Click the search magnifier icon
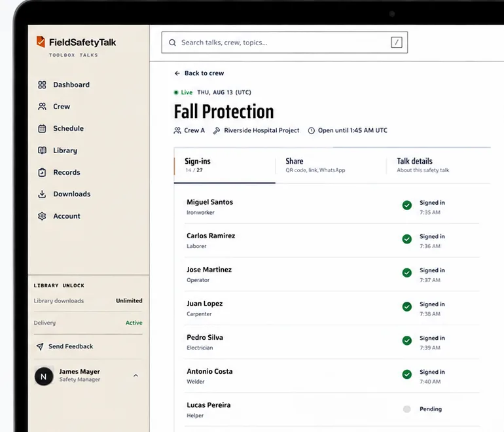 point(172,43)
